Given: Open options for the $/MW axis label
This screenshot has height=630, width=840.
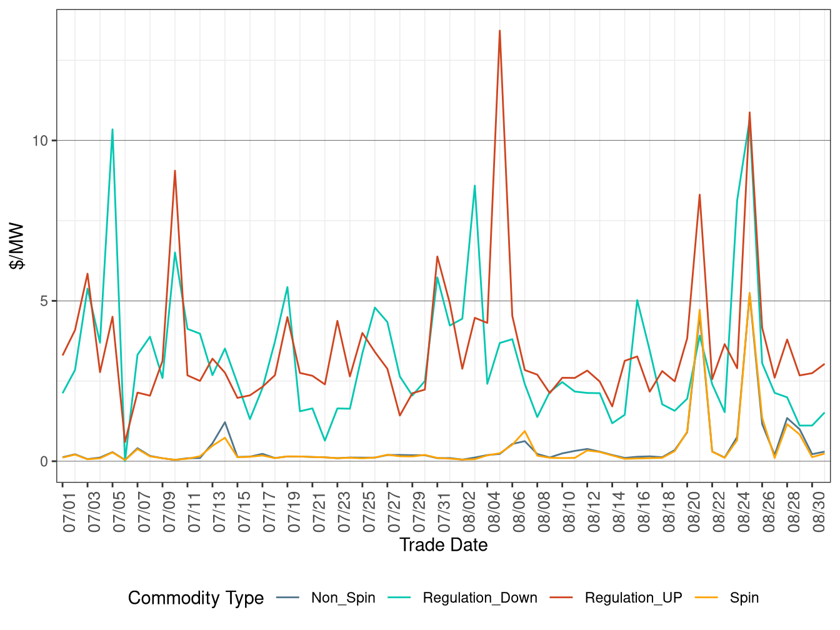Looking at the screenshot, I should pos(15,244).
